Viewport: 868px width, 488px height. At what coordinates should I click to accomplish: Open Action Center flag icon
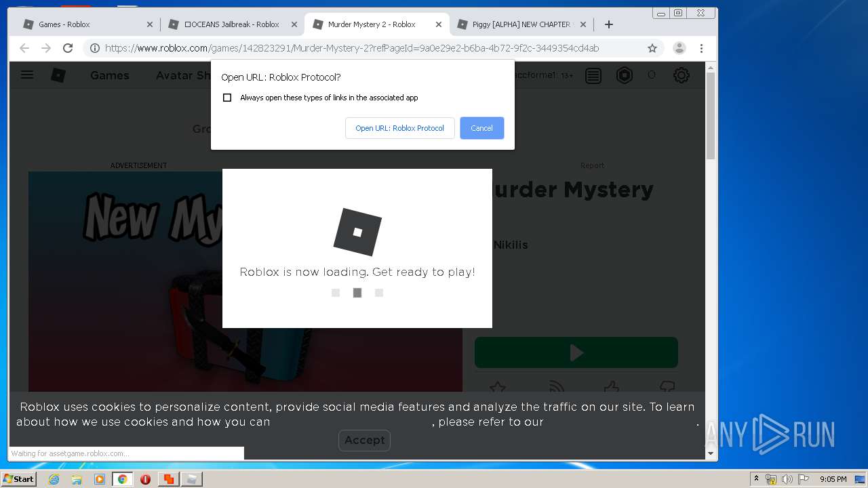(x=803, y=479)
